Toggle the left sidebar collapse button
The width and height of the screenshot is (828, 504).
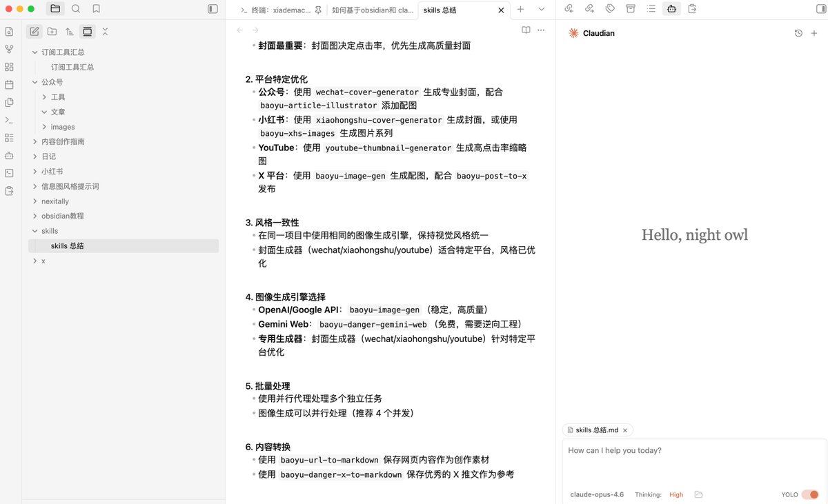click(x=213, y=9)
